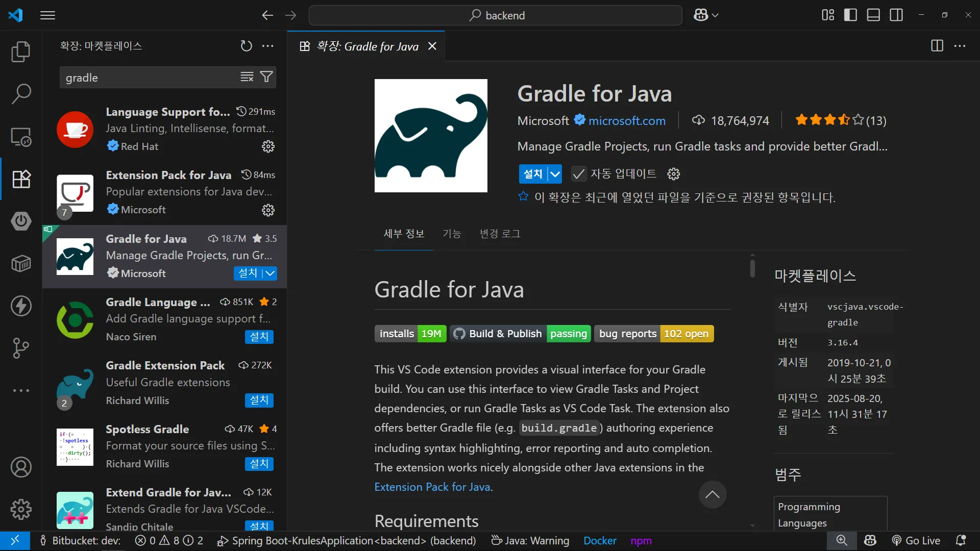Open Source Control graph icon in sidebar
The width and height of the screenshot is (980, 551).
[21, 348]
